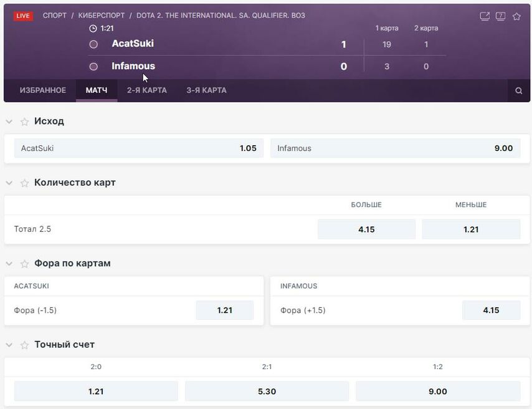Click the Infamous team name in header

pyautogui.click(x=133, y=66)
